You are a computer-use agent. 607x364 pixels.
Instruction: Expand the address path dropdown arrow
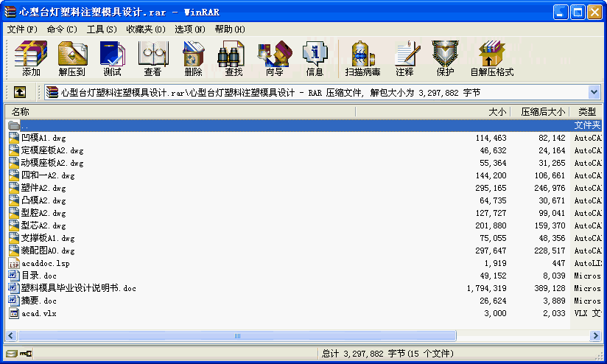(594, 92)
